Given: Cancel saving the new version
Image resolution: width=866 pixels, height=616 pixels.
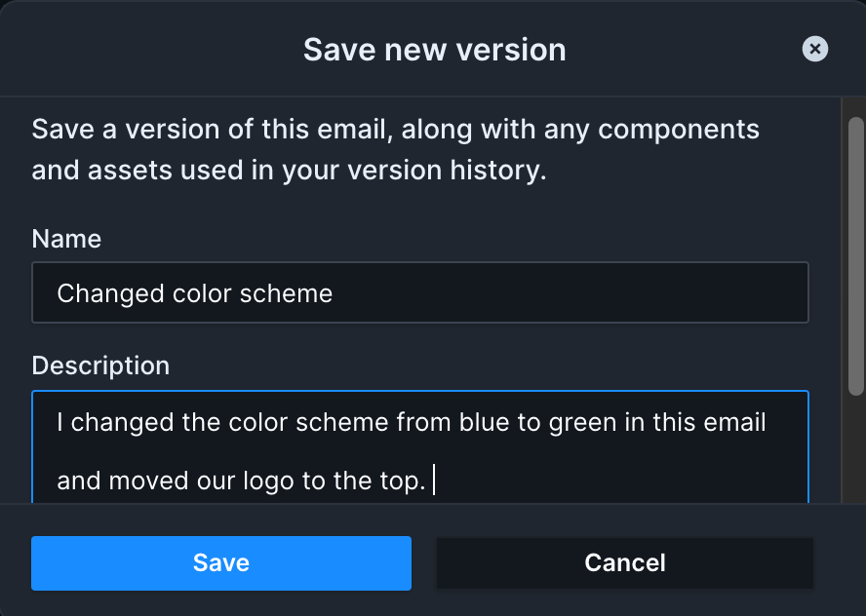Looking at the screenshot, I should (x=625, y=563).
